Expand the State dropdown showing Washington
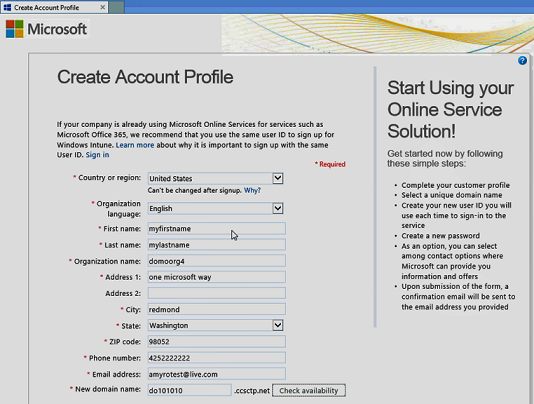The image size is (534, 404). coord(278,325)
